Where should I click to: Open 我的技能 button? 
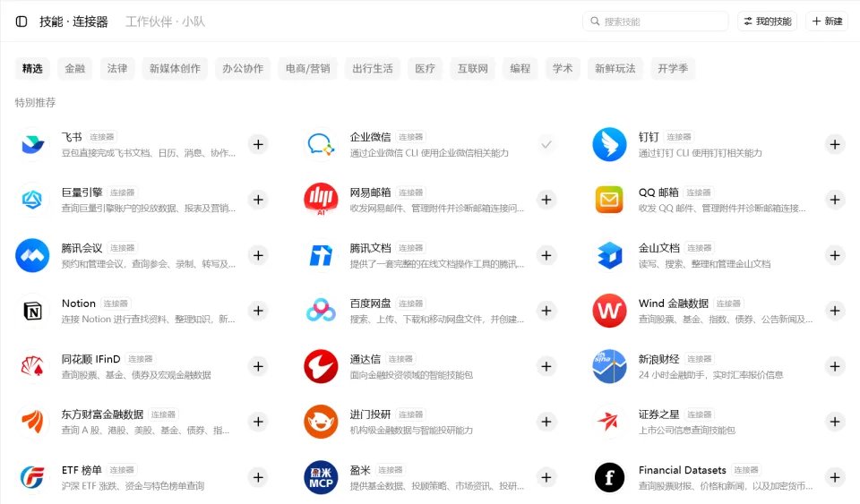pyautogui.click(x=768, y=21)
